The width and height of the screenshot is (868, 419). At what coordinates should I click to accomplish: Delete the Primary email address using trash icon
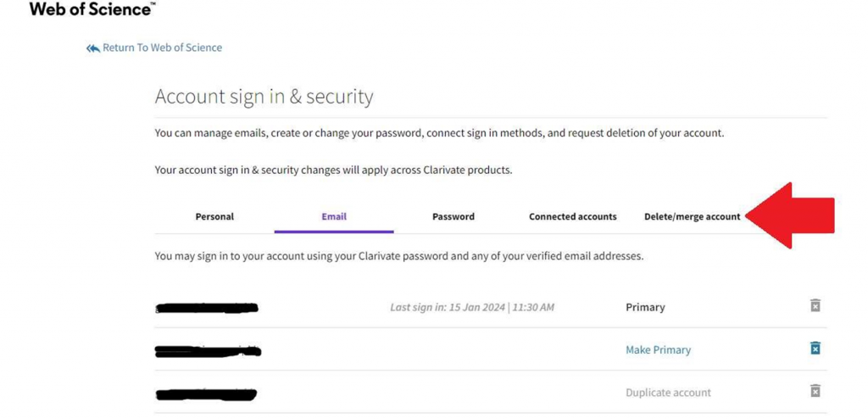[x=815, y=305]
